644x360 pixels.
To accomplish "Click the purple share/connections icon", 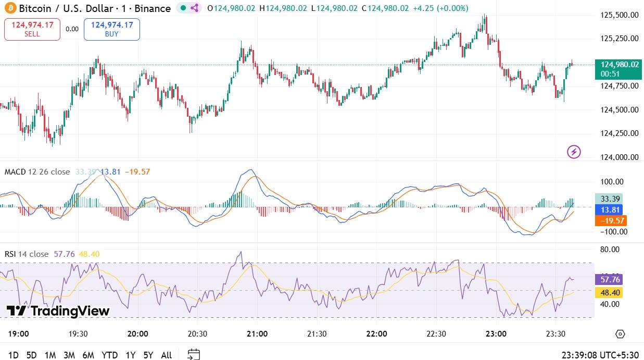I will (195, 8).
